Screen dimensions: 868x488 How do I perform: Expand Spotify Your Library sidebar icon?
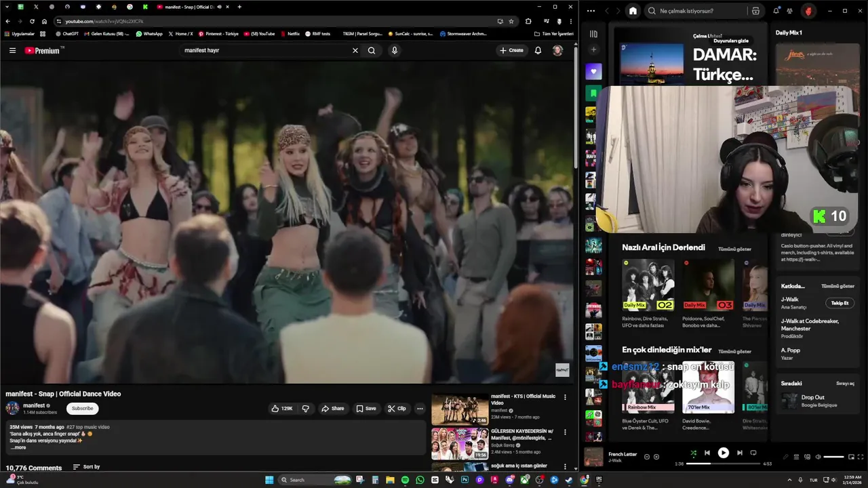point(593,34)
